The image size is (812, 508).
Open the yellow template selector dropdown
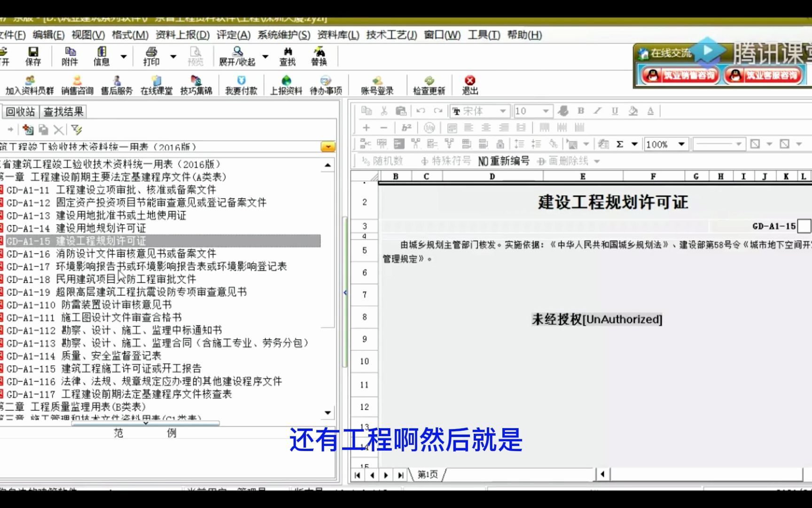tap(328, 147)
